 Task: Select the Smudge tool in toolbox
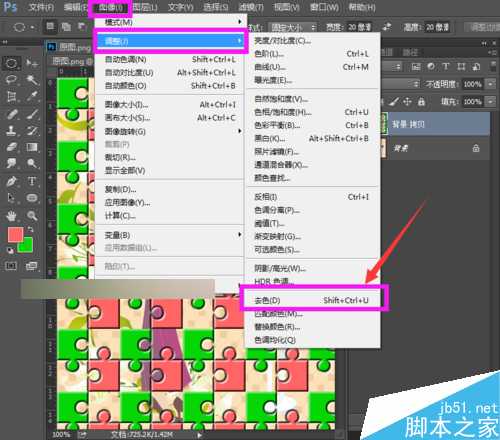pos(11,163)
